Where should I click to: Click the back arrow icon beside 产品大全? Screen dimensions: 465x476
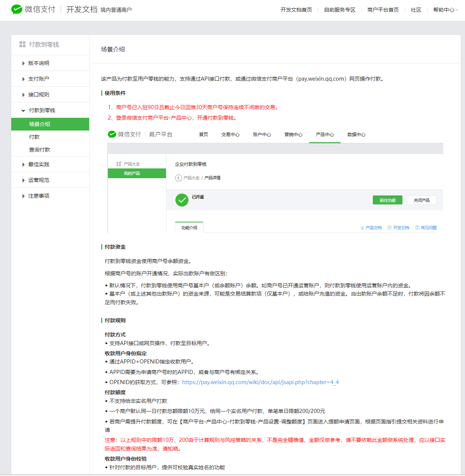[x=179, y=178]
